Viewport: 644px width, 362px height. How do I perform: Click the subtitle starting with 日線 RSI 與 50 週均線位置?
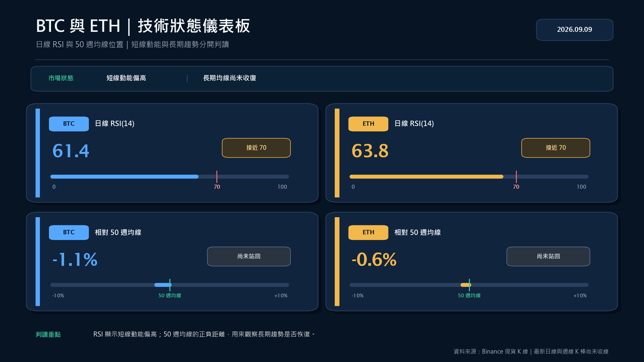click(x=132, y=45)
